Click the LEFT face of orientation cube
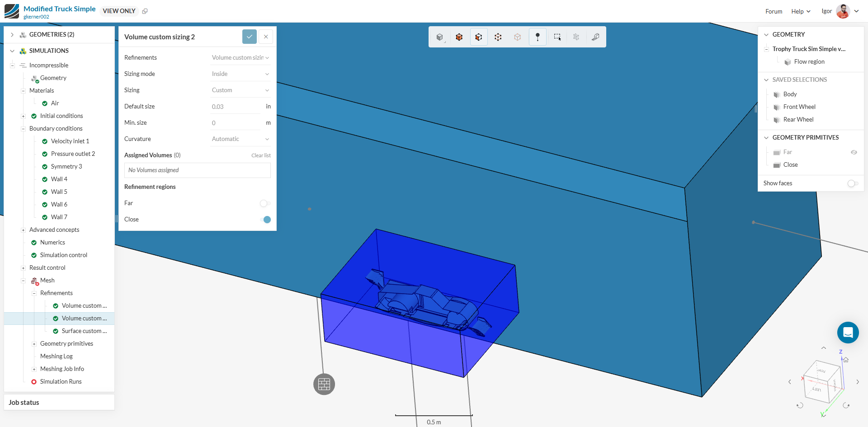Viewport: 868px width, 427px height. click(x=816, y=389)
